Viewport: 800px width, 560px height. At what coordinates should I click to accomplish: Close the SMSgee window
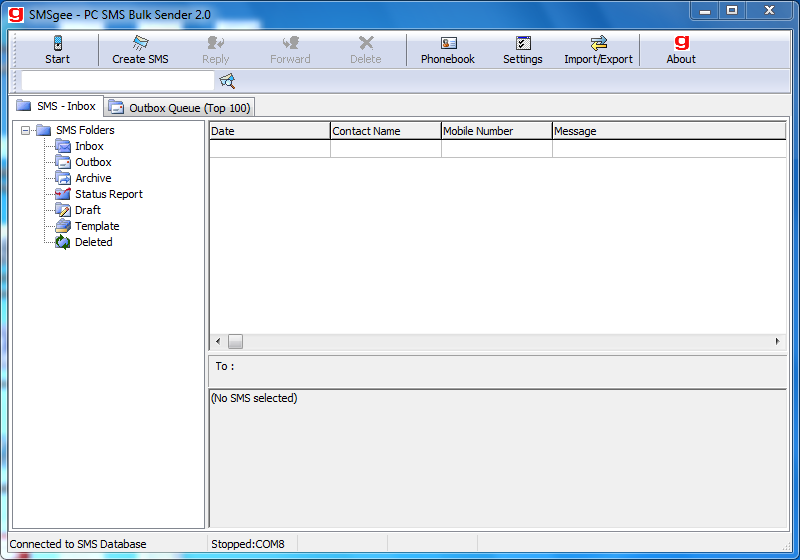[x=769, y=10]
